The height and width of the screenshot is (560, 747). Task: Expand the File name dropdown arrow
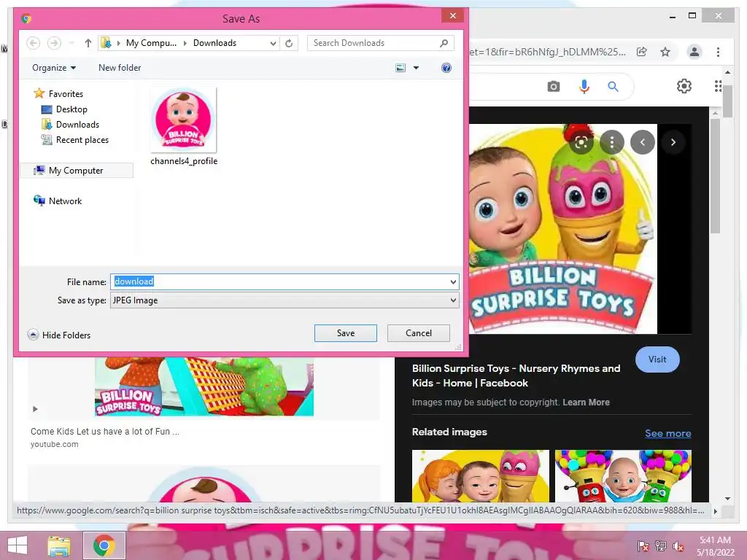coord(453,282)
